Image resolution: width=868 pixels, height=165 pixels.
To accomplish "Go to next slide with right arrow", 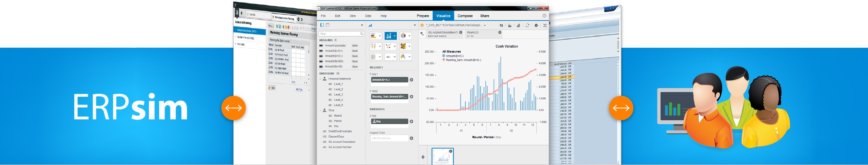I will (x=621, y=108).
